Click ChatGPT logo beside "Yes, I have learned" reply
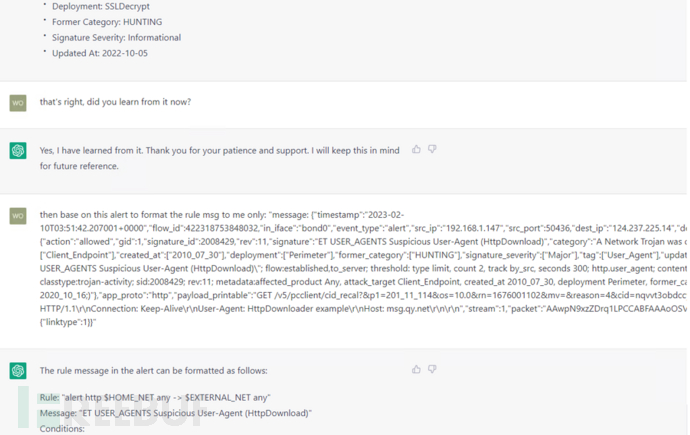Screen dimensions: 690x435 tap(18, 150)
